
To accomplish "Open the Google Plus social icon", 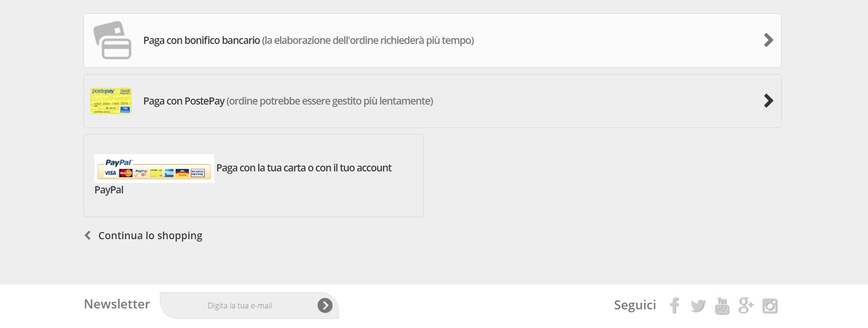I will (x=746, y=306).
